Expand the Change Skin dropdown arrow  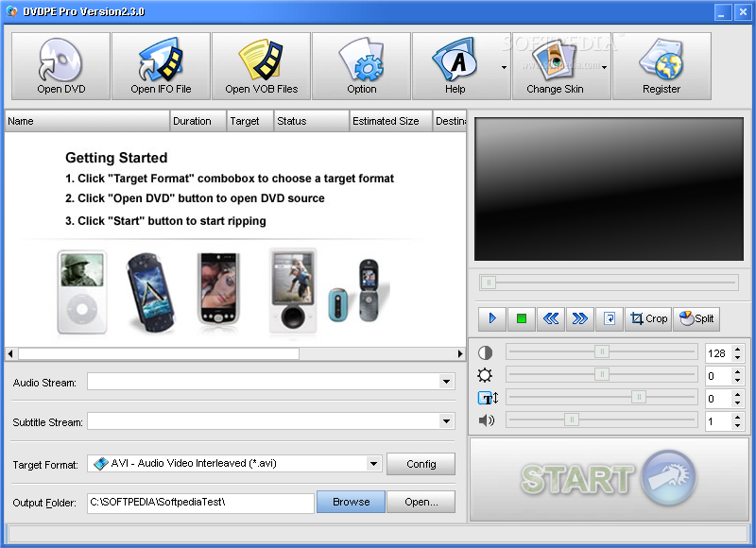[604, 67]
